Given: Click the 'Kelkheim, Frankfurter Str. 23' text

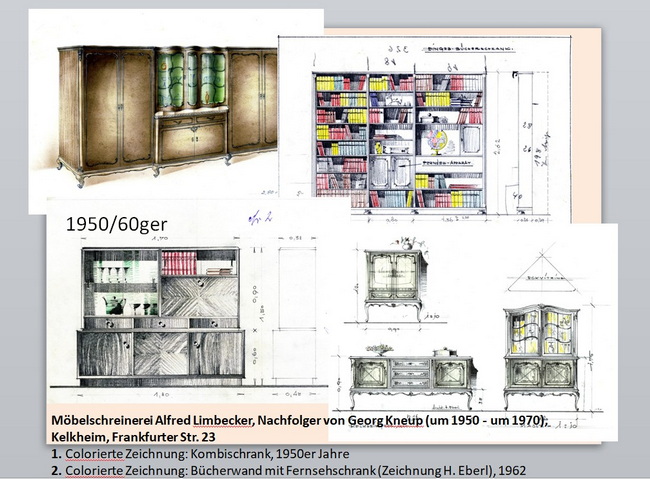Looking at the screenshot, I should point(133,437).
